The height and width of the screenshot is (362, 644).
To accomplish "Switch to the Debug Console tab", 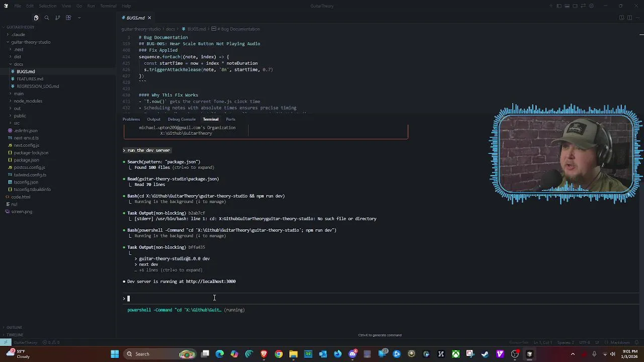I will [x=182, y=120].
